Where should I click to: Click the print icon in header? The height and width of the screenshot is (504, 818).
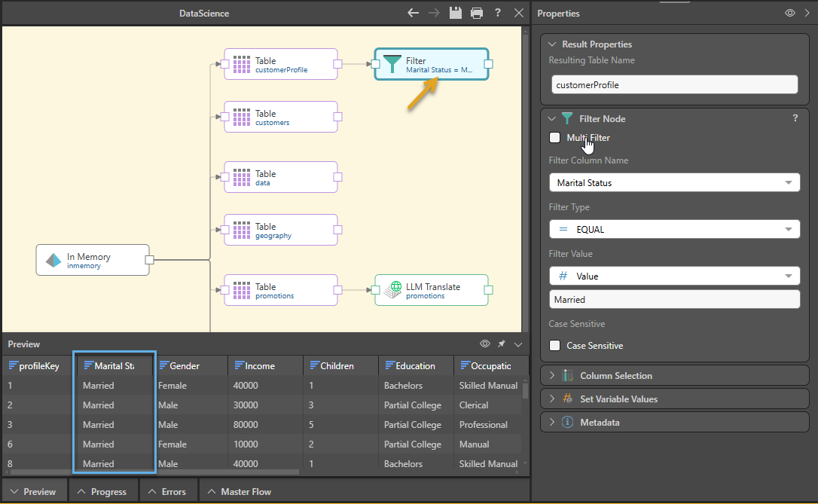(476, 13)
